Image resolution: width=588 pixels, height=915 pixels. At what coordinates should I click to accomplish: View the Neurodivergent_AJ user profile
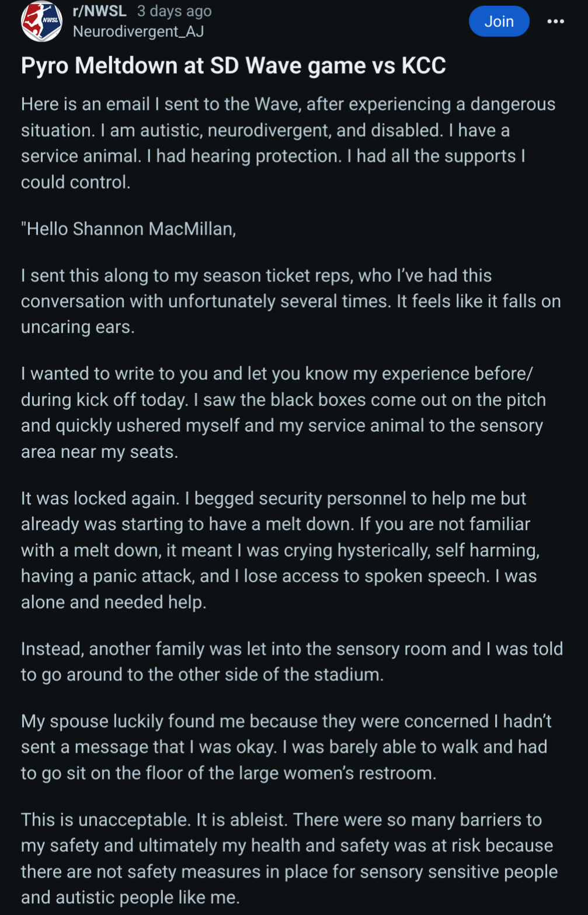138,32
